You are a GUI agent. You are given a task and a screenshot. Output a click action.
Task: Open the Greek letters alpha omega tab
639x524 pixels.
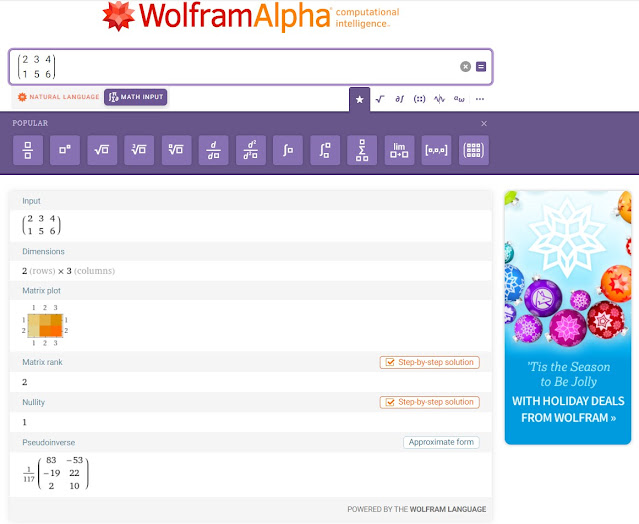tap(459, 99)
